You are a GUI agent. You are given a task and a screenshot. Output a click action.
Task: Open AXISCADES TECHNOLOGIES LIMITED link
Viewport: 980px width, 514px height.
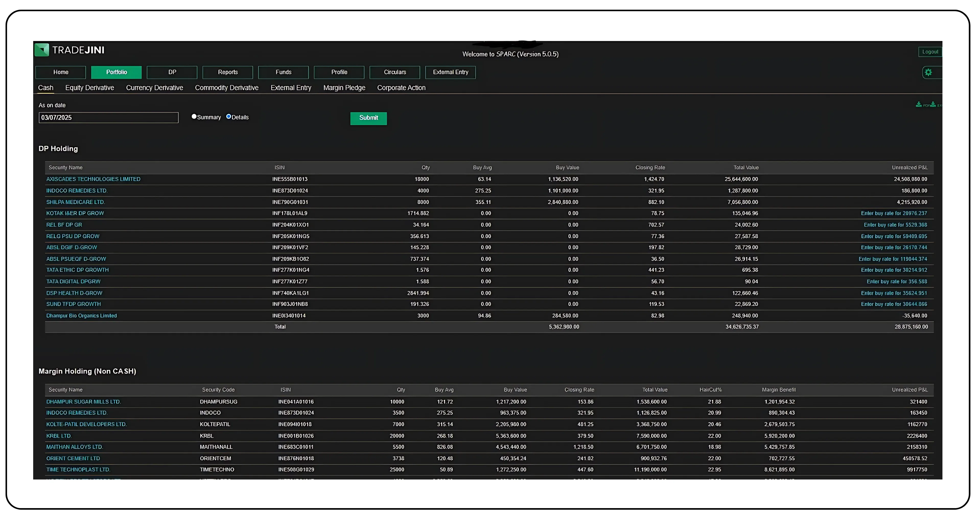(x=93, y=179)
